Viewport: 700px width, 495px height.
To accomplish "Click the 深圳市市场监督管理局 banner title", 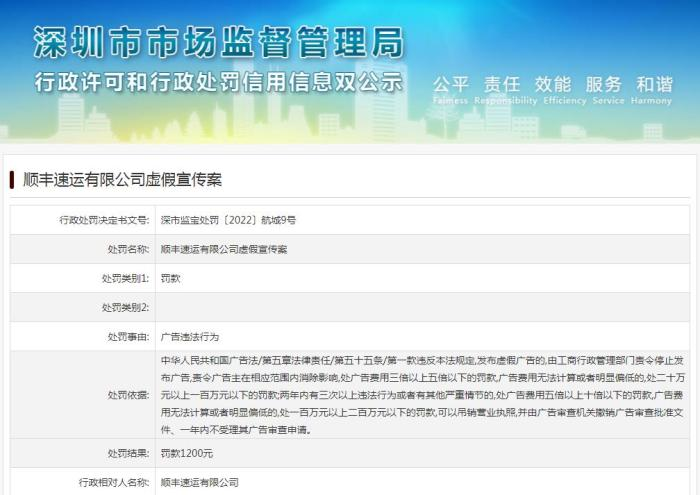I will click(219, 42).
